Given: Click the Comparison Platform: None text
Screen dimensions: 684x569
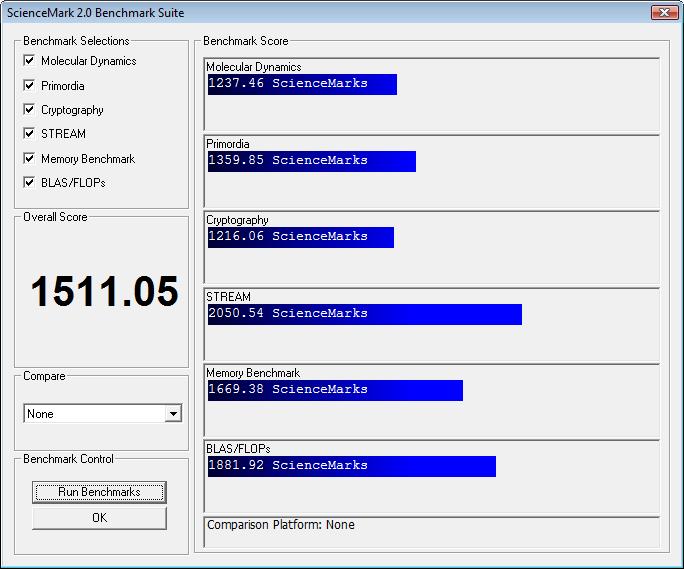Looking at the screenshot, I should [x=280, y=524].
